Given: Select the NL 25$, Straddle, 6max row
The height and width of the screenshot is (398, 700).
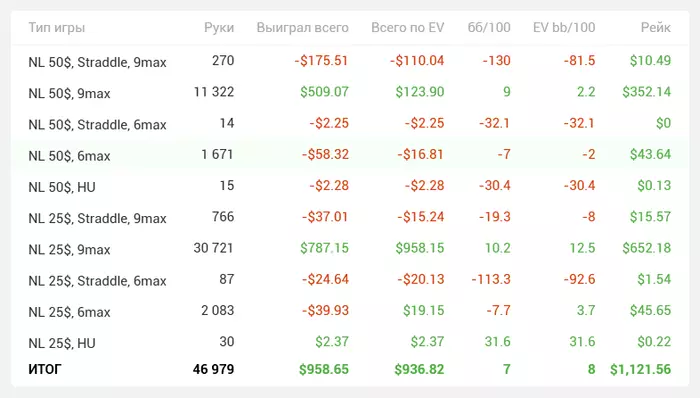Looking at the screenshot, I should point(350,280).
